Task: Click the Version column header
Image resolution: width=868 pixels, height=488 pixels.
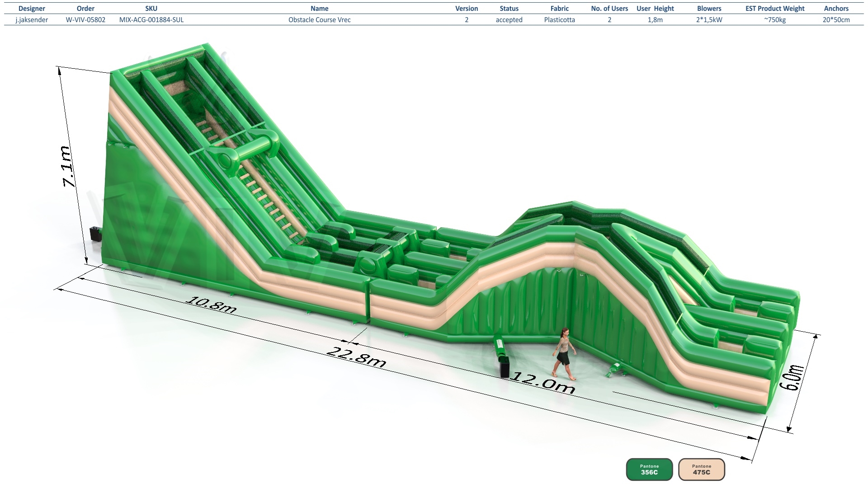Action: point(467,9)
